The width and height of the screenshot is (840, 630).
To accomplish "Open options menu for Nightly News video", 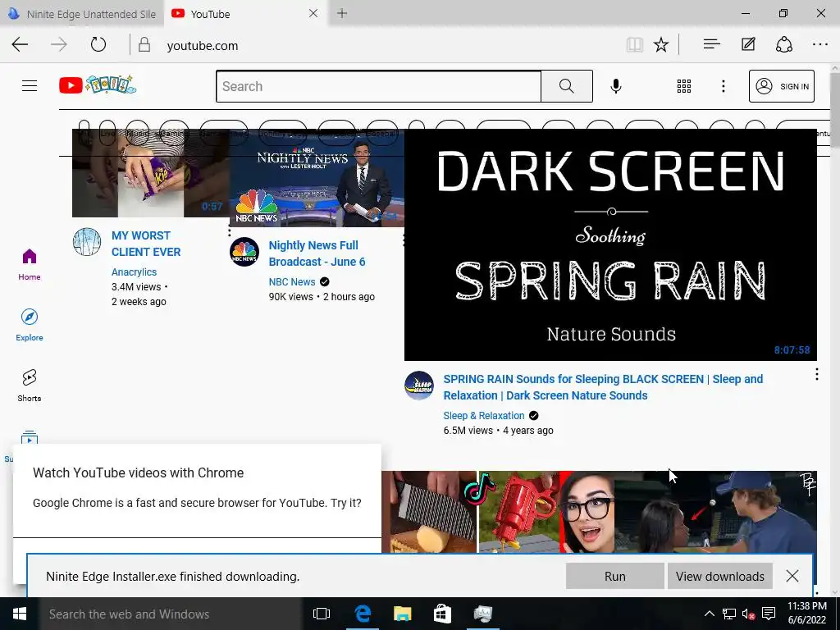I will coord(403,241).
